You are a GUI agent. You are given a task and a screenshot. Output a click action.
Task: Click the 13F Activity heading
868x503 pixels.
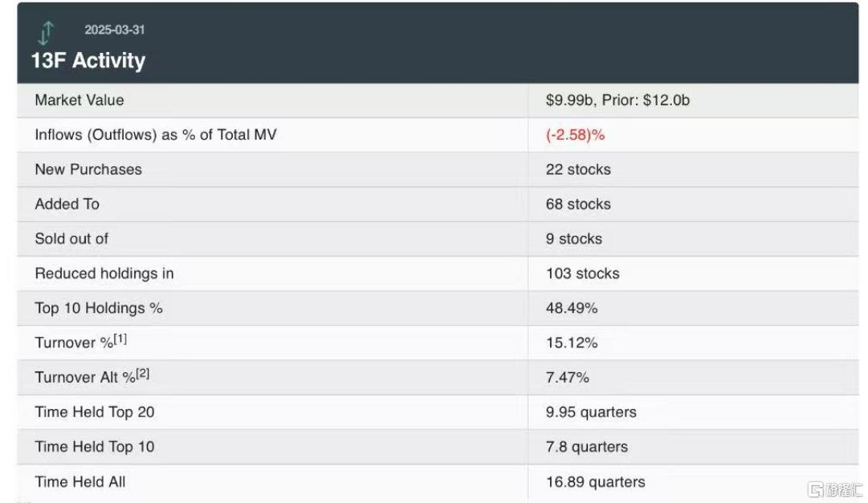88,60
